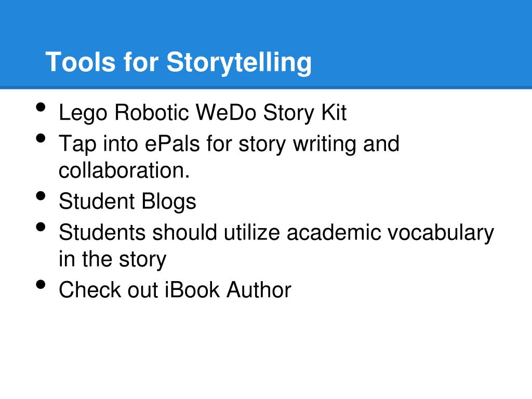Select the Student Blogs bullet text

tap(128, 202)
